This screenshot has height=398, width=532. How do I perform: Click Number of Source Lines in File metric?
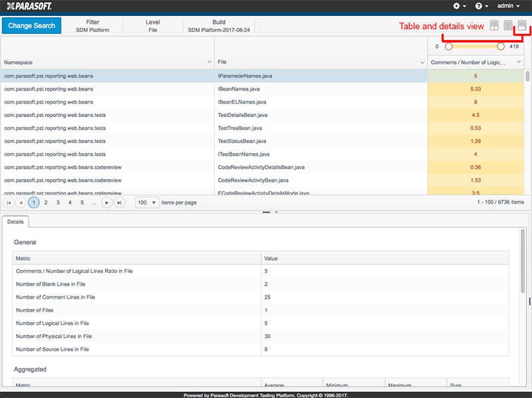point(53,349)
